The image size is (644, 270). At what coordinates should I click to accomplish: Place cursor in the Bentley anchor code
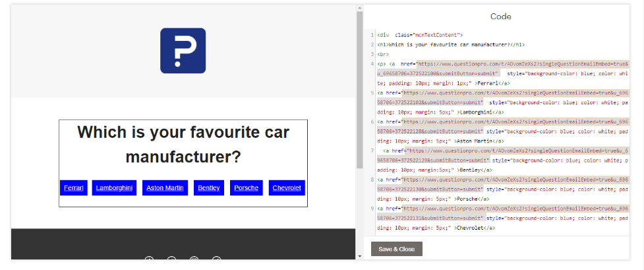coord(503,160)
